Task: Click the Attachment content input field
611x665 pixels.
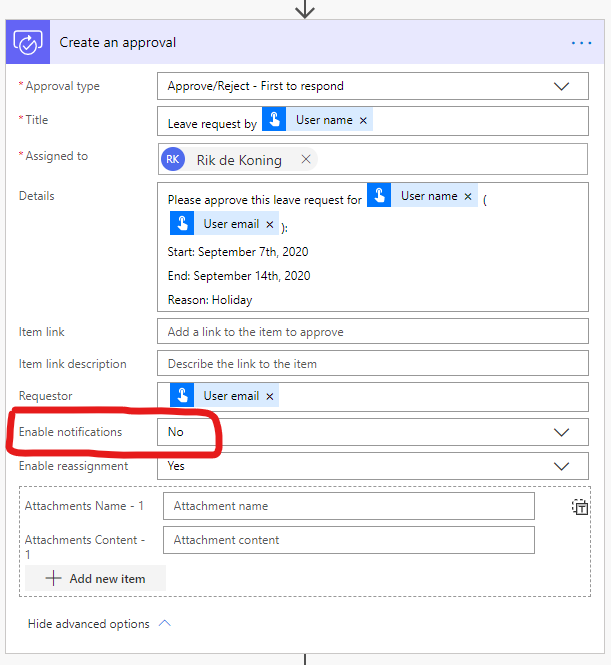Action: pos(349,540)
